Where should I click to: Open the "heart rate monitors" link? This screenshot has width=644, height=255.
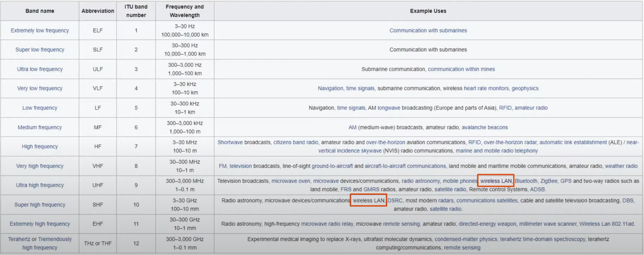(x=486, y=88)
